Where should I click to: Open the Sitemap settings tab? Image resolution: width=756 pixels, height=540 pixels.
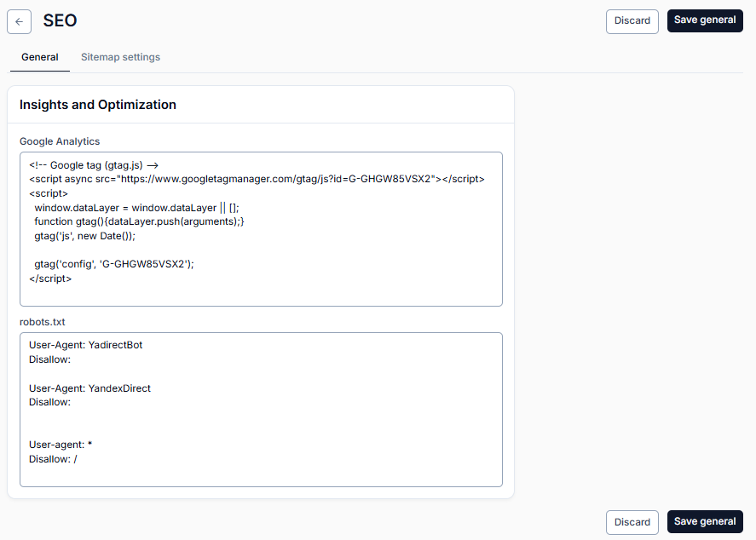coord(120,57)
